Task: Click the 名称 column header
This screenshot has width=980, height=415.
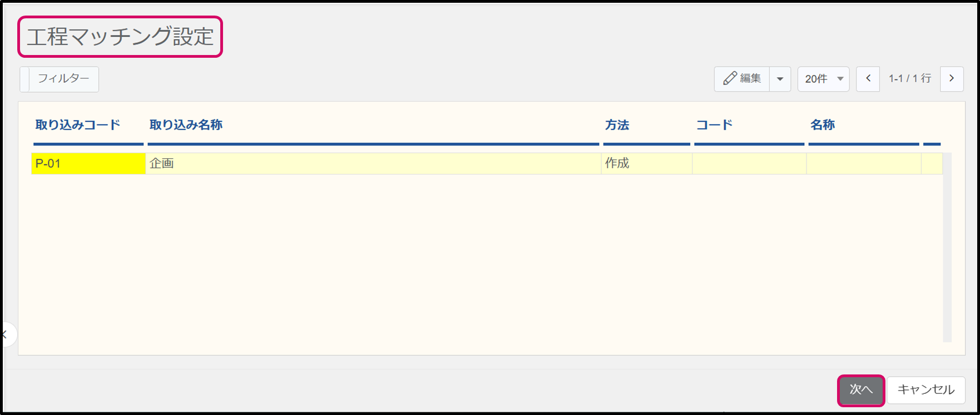Action: (822, 125)
